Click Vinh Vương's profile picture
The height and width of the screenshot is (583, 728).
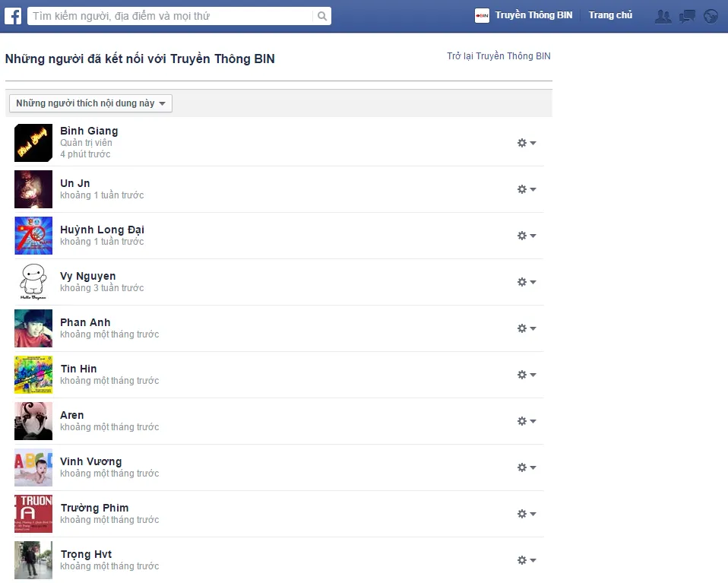(x=33, y=467)
